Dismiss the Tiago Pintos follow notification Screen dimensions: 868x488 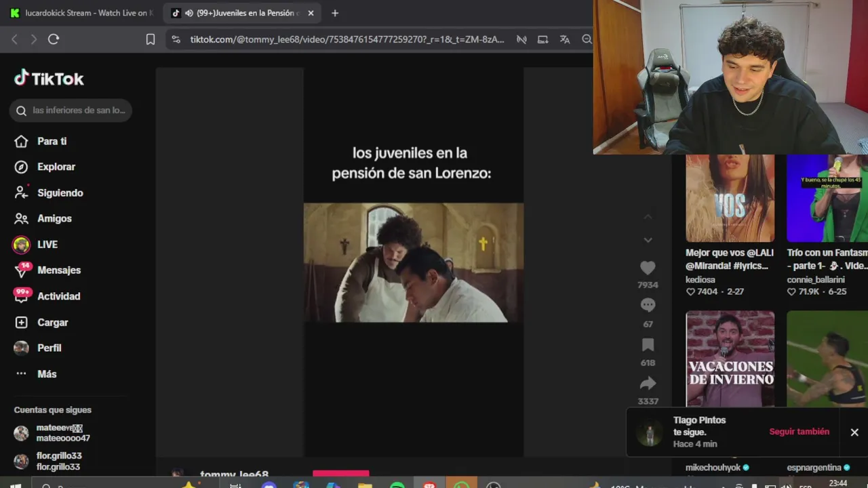point(854,432)
